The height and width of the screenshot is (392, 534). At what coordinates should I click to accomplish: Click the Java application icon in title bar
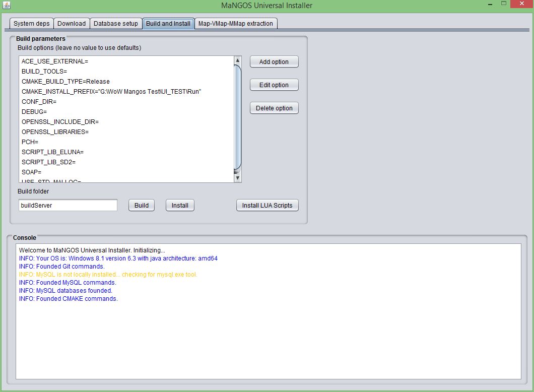pos(7,5)
